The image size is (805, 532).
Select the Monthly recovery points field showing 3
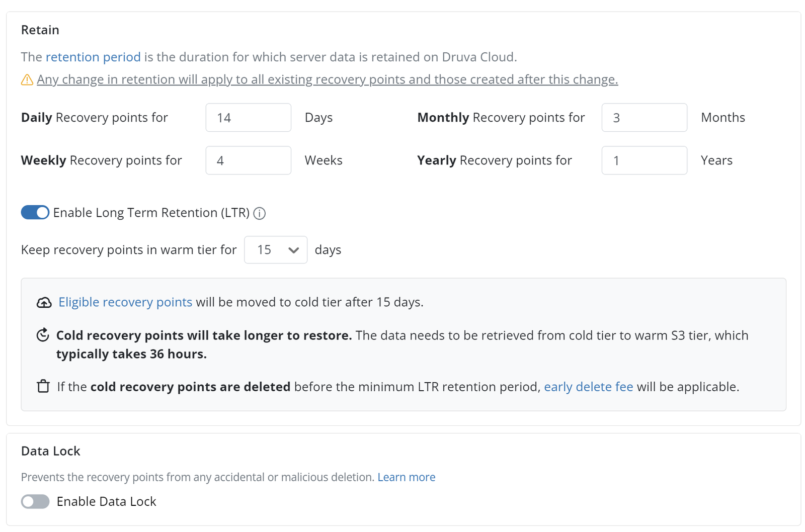[x=644, y=117]
